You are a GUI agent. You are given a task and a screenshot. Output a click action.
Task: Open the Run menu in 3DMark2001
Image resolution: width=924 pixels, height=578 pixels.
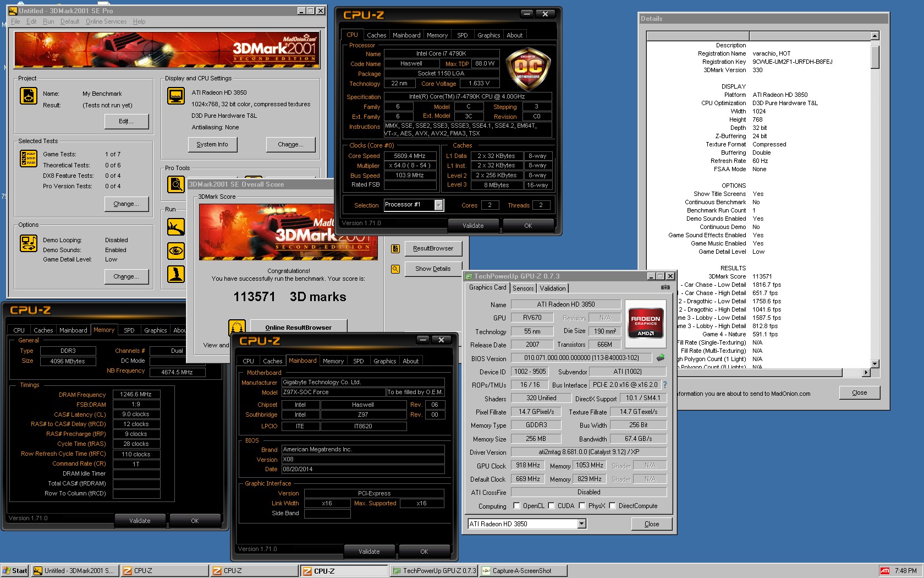[48, 21]
